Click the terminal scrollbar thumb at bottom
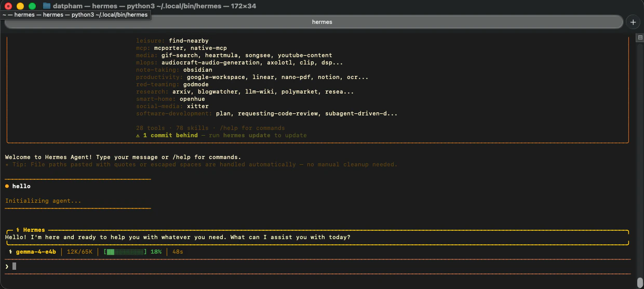The width and height of the screenshot is (644, 289). pyautogui.click(x=640, y=282)
